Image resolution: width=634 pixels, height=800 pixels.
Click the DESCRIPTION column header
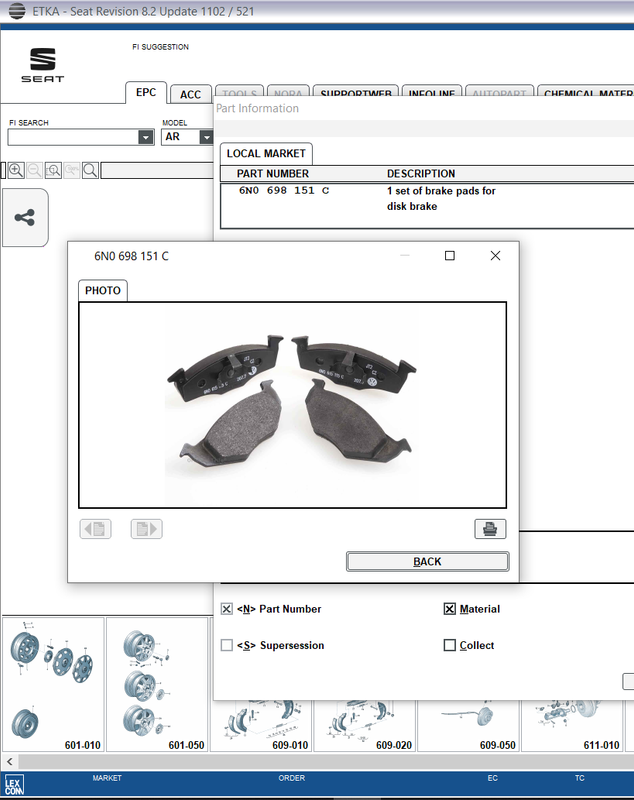point(421,173)
